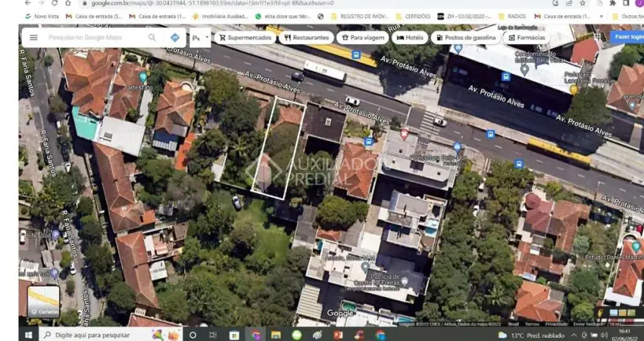Show Hotéis on the map
The height and width of the screenshot is (341, 644).
tap(410, 37)
